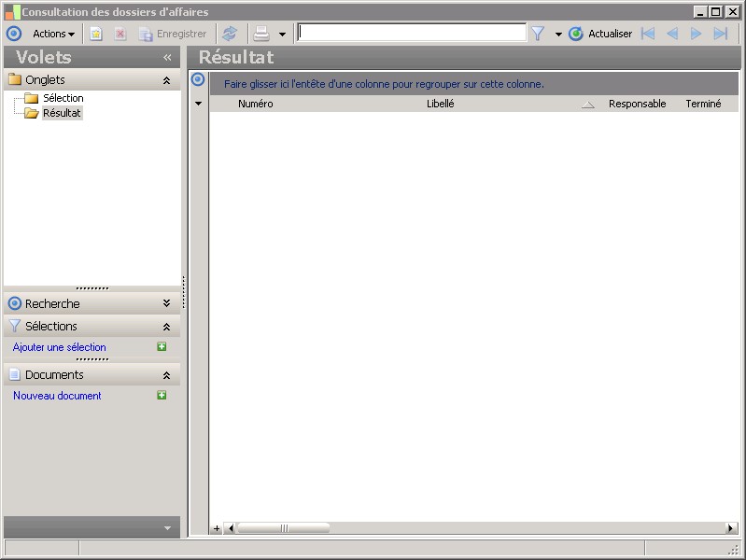Click the blue circle icon in result grid
Screen dimensions: 746x560
coord(198,79)
